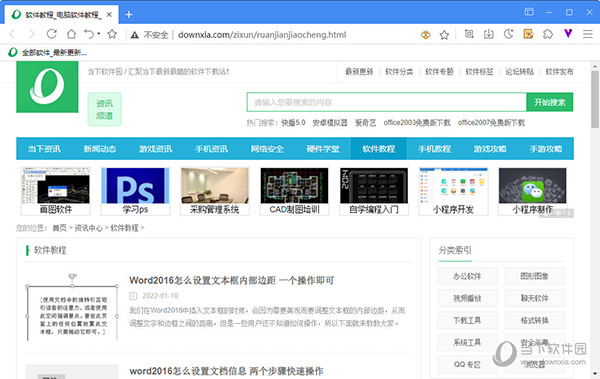Open a new tab with plus button
600x379 pixels.
[129, 15]
